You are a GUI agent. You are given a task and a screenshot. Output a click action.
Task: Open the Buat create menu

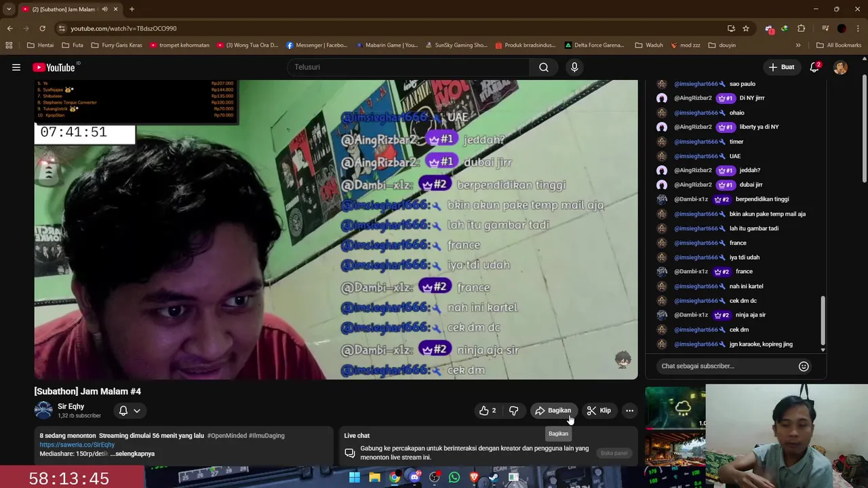(x=781, y=67)
